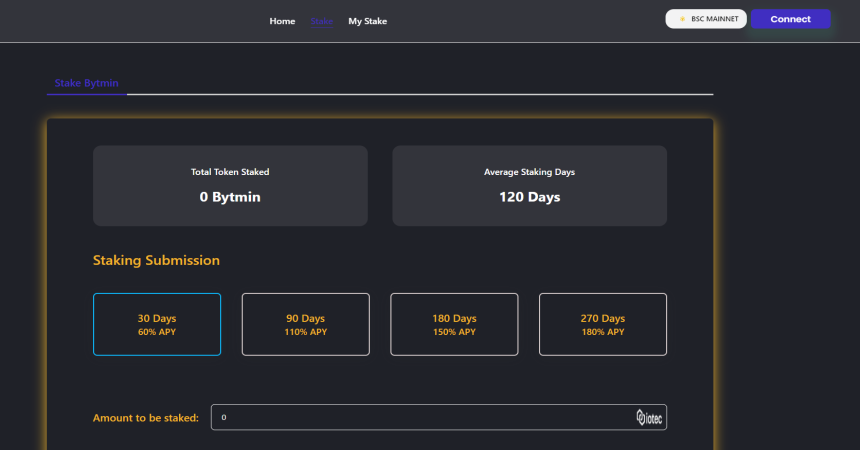The width and height of the screenshot is (860, 450).
Task: Click the Average Staking Days card
Action: pos(529,185)
